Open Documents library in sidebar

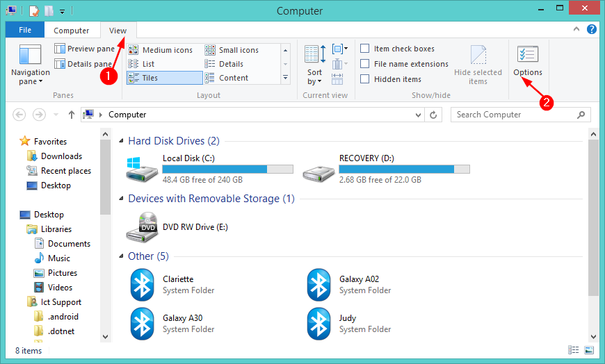[62, 243]
